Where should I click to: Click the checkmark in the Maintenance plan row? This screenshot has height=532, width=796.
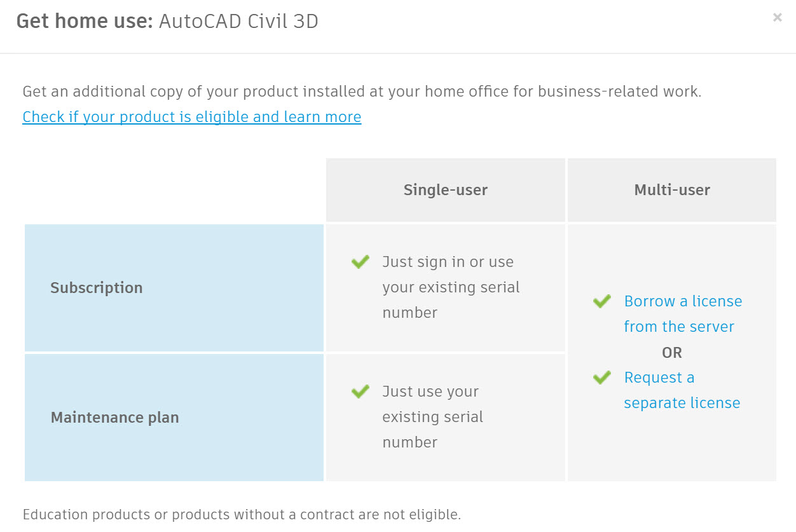360,392
